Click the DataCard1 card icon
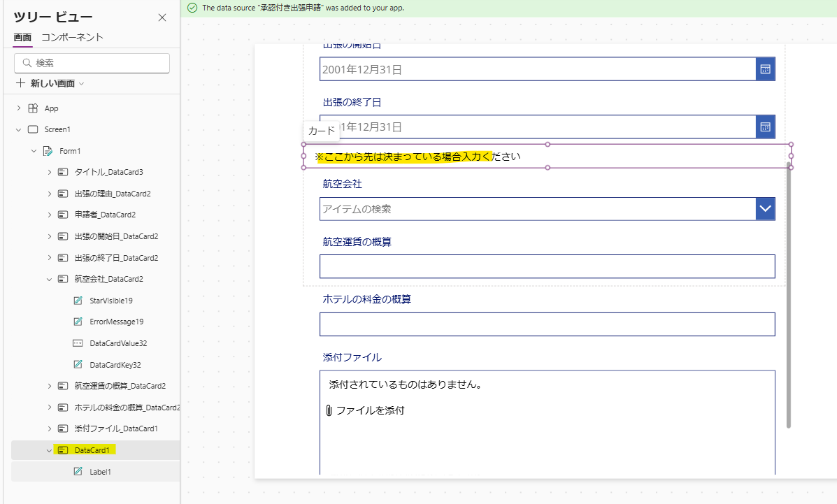The height and width of the screenshot is (504, 837). coord(63,450)
